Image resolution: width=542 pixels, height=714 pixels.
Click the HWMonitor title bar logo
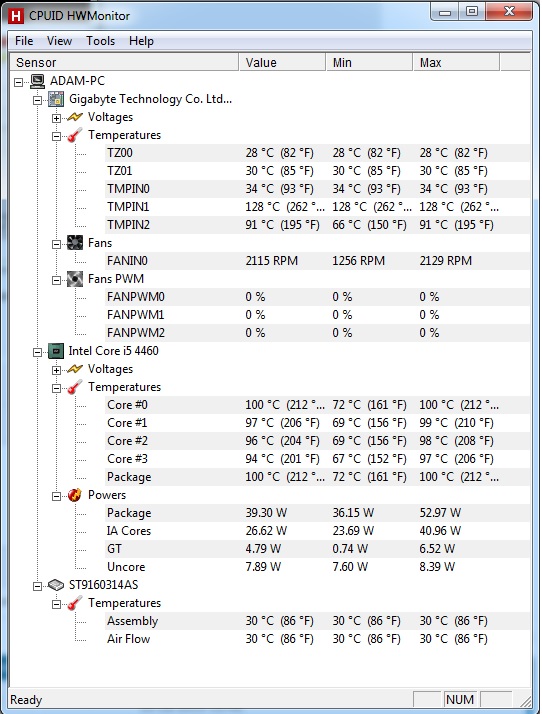(16, 16)
